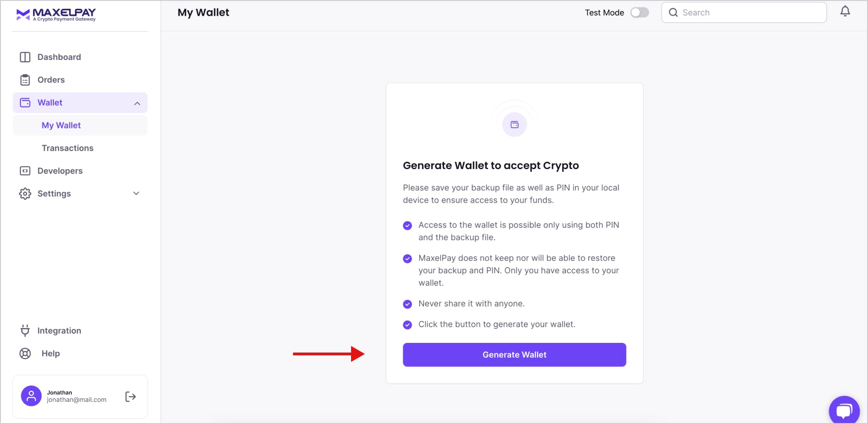Open the Transactions submenu item
This screenshot has height=424, width=868.
68,148
